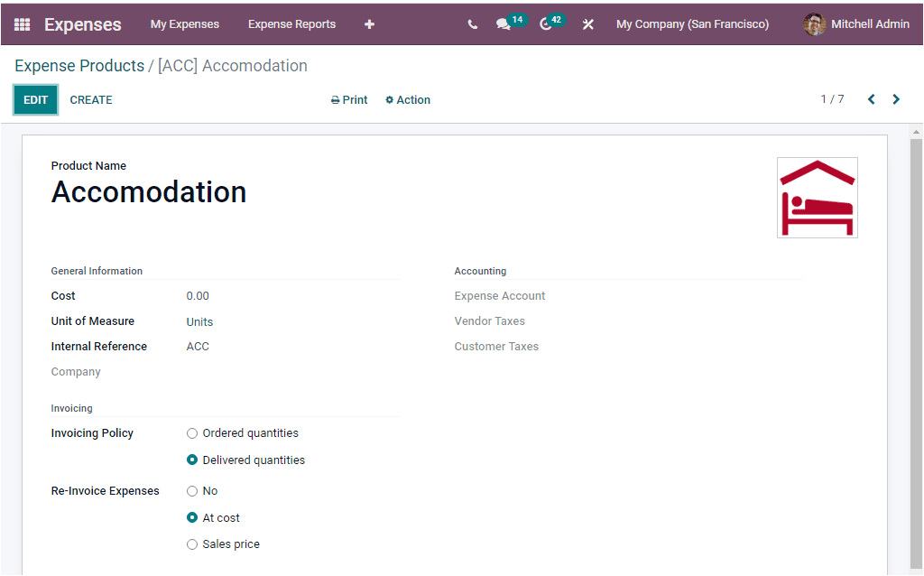Click the developer tools wrench icon
The height and width of the screenshot is (576, 924).
tap(587, 23)
